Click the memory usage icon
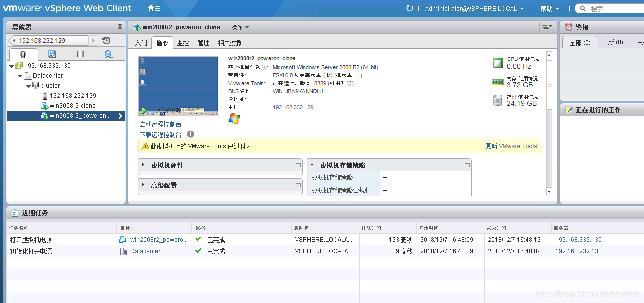The image size is (644, 303). click(497, 82)
